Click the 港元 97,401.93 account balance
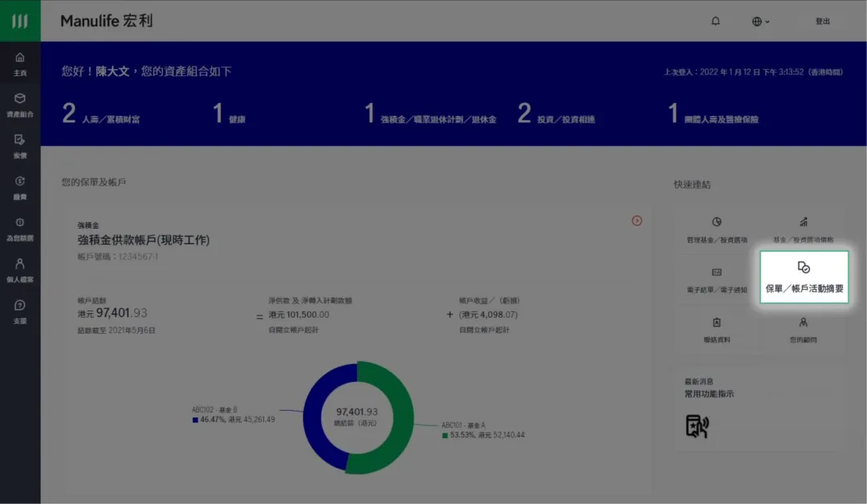Viewport: 867px width, 504px height. [112, 313]
